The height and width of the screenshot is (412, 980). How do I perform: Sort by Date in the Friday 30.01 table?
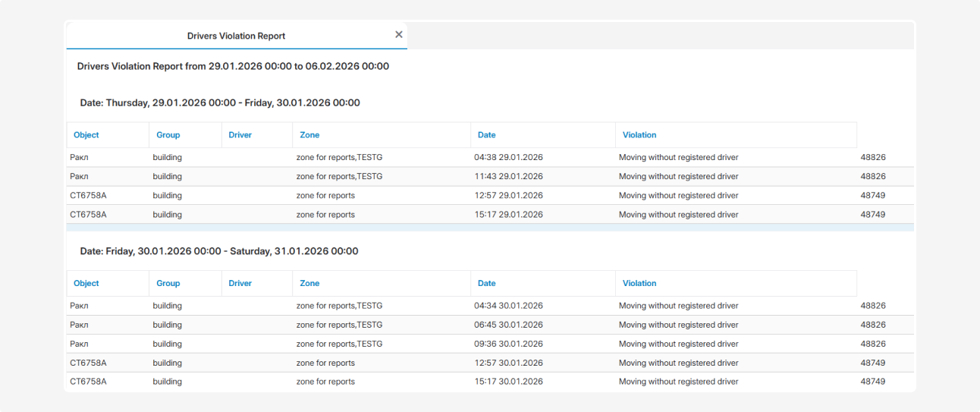[487, 283]
